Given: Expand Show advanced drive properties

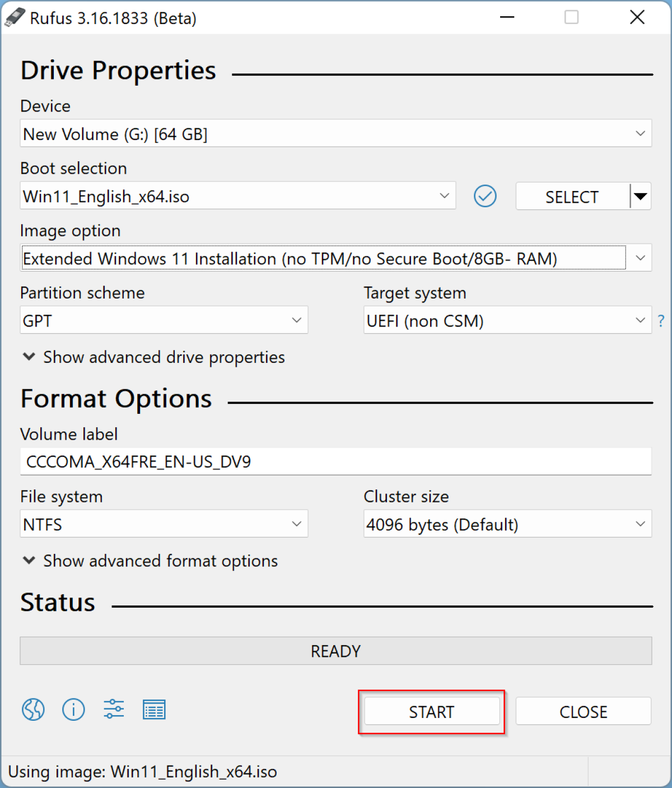Looking at the screenshot, I should [x=153, y=357].
